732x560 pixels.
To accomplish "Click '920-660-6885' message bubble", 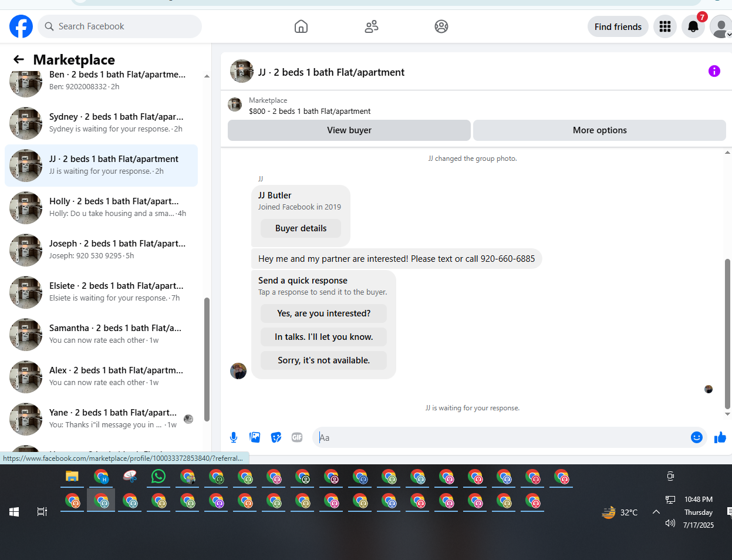I will coord(396,259).
